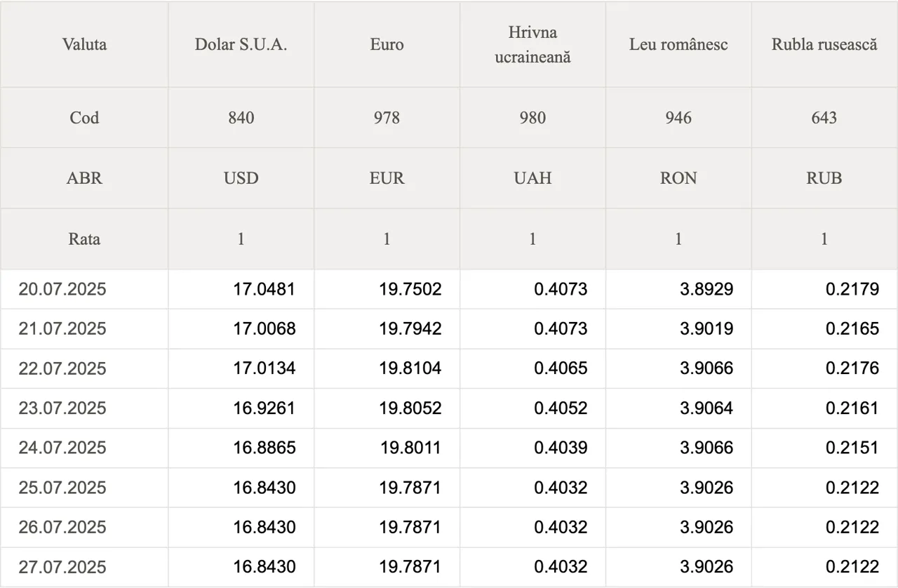This screenshot has width=898, height=588.
Task: Select the 20.07.2025 date row
Action: coord(449,289)
